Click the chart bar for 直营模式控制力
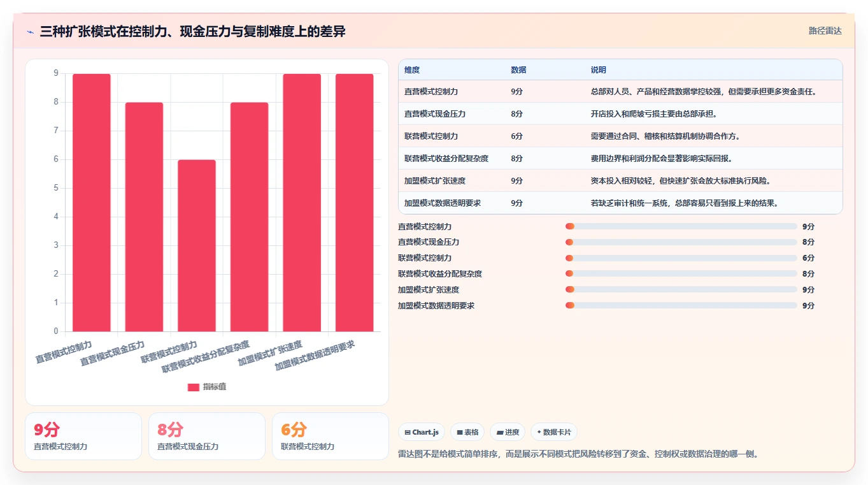868x485 pixels. point(92,203)
